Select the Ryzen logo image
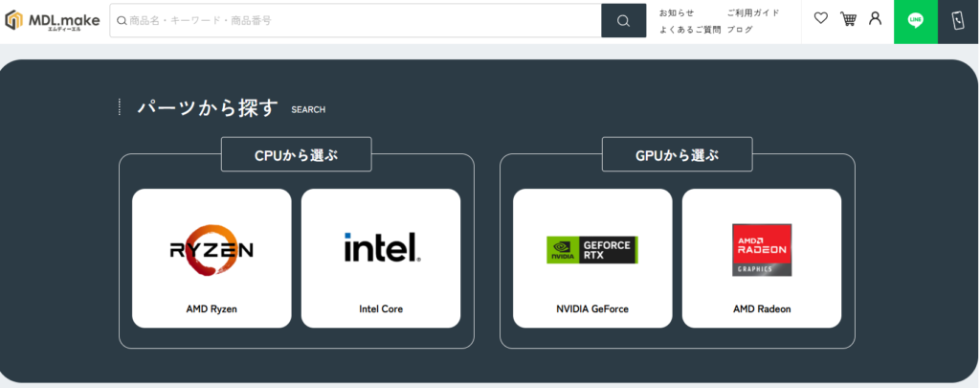The image size is (980, 388). (212, 250)
